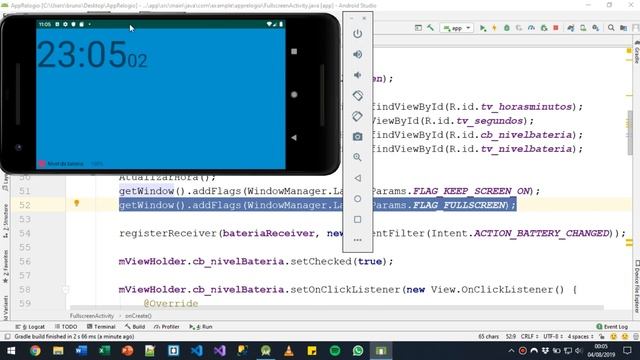
Task: Open the Build tool window tab
Action: pos(135,327)
